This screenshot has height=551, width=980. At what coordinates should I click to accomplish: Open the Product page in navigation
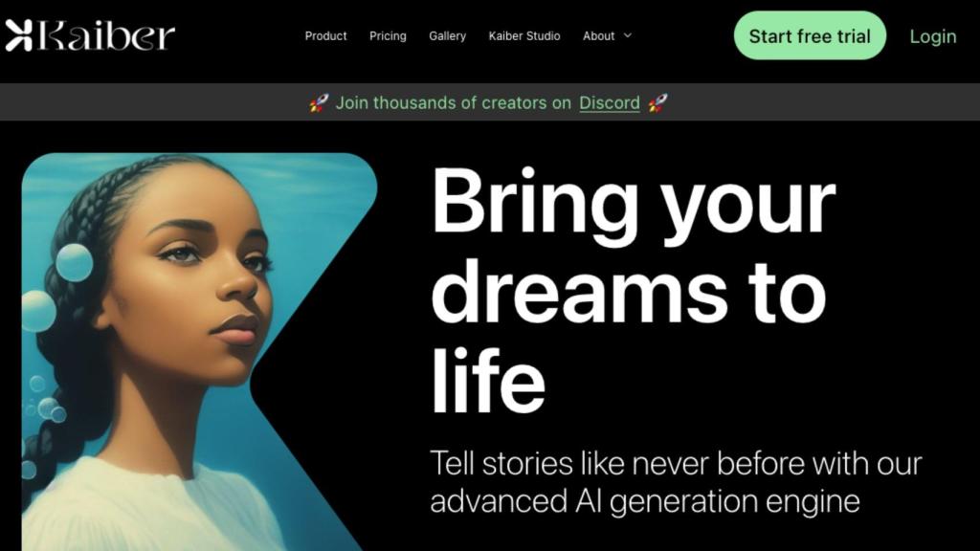(325, 36)
